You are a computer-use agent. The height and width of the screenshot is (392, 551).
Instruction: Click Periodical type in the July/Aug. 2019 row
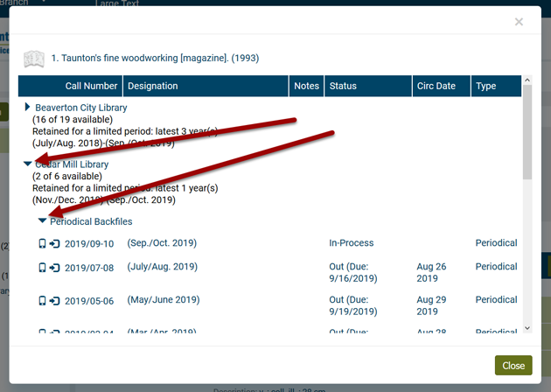click(x=496, y=267)
